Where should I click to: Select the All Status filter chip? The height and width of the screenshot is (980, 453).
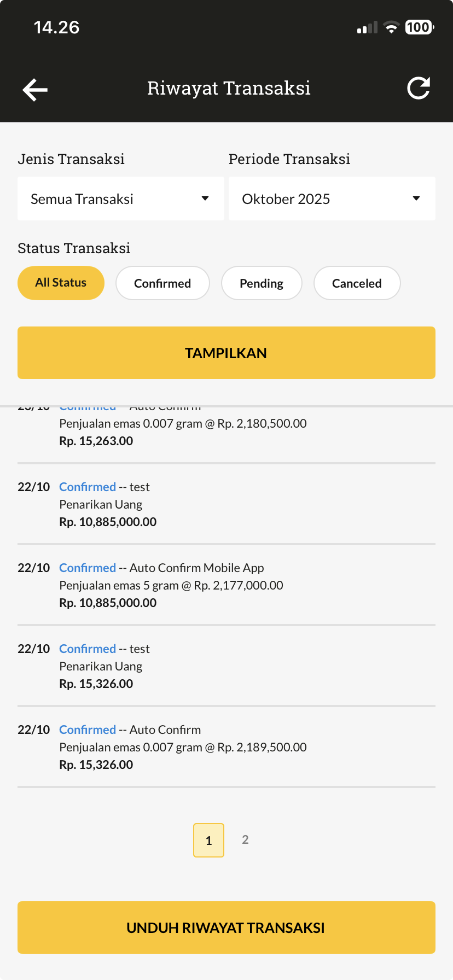[61, 283]
